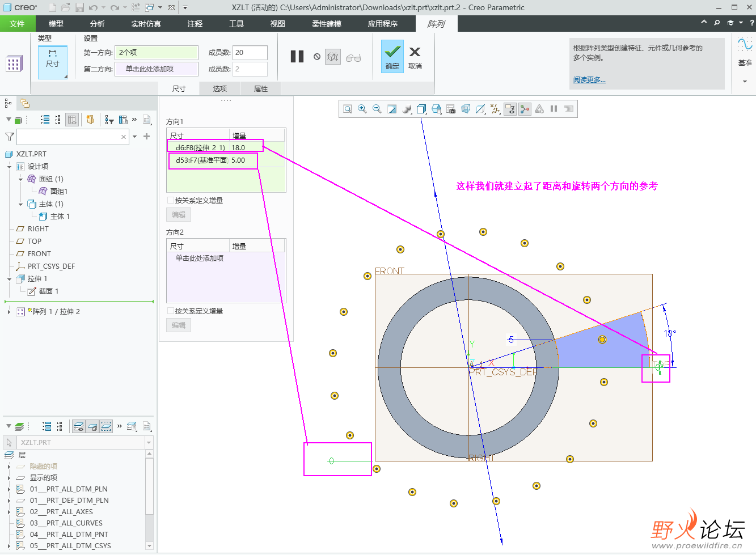The width and height of the screenshot is (756, 555).
Task: Click the close window X icon in quick access toolbar
Action: point(172,7)
